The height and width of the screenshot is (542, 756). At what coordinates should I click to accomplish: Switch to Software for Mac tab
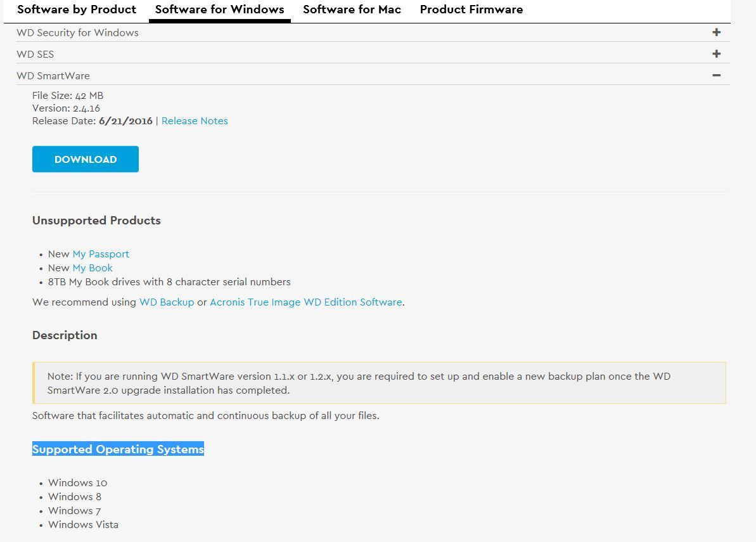352,10
